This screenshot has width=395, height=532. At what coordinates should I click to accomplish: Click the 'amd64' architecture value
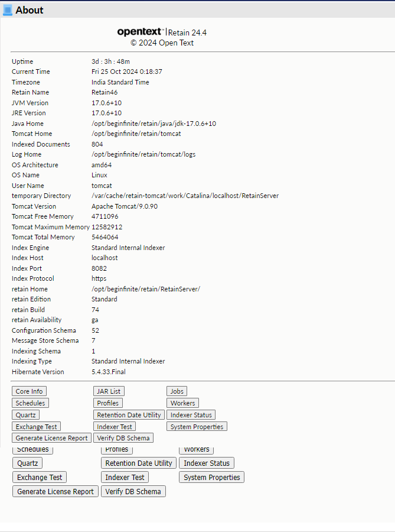pyautogui.click(x=102, y=165)
